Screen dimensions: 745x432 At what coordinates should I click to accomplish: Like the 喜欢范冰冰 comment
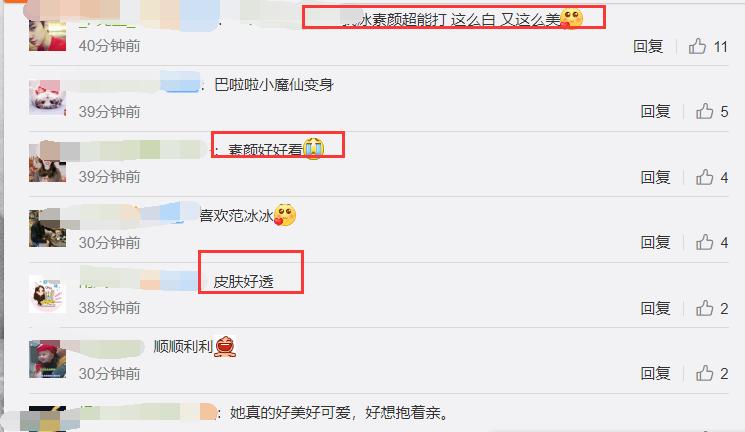pyautogui.click(x=705, y=242)
